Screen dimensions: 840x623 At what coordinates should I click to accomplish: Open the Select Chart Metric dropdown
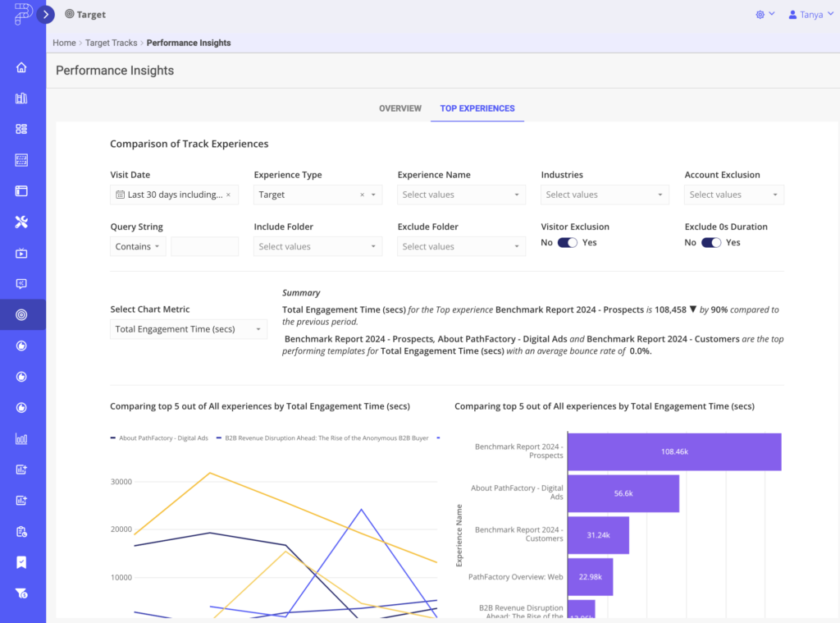(x=189, y=329)
